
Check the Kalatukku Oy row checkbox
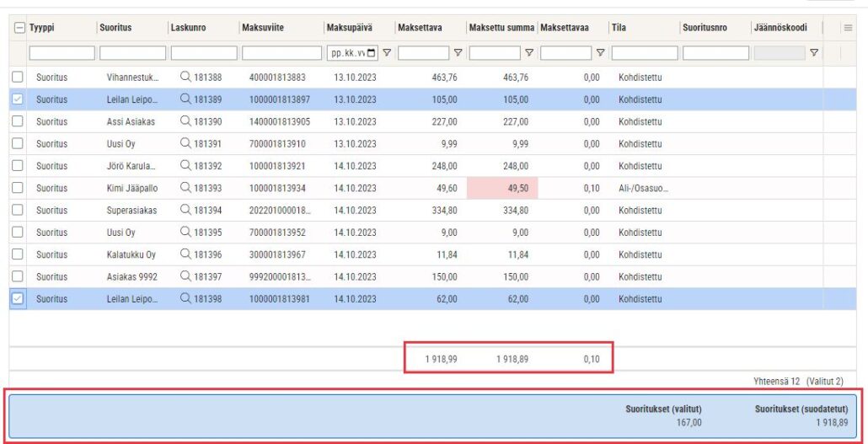pos(18,254)
